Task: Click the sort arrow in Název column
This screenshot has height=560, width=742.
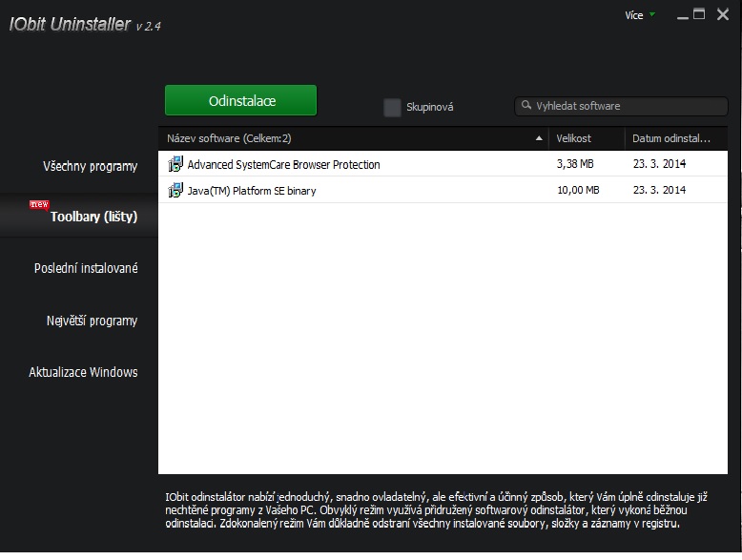Action: 539,138
